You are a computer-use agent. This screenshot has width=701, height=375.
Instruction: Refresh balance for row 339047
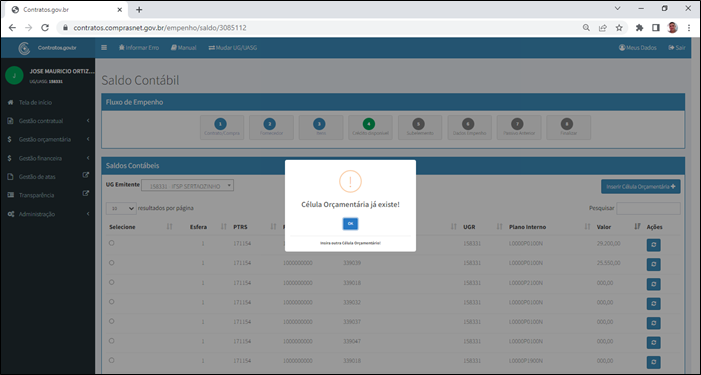point(653,342)
